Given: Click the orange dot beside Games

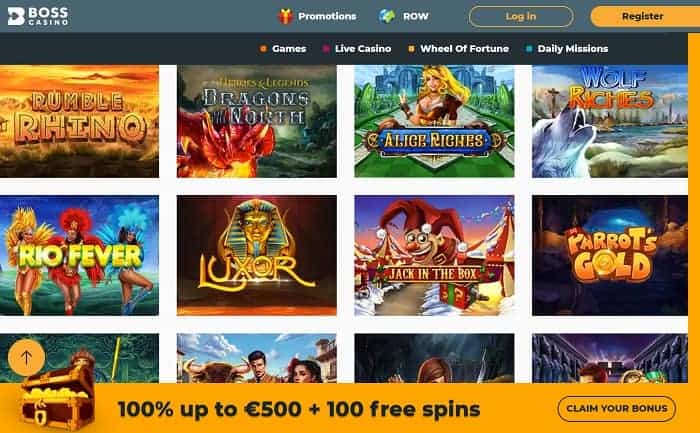Looking at the screenshot, I should click(x=263, y=49).
